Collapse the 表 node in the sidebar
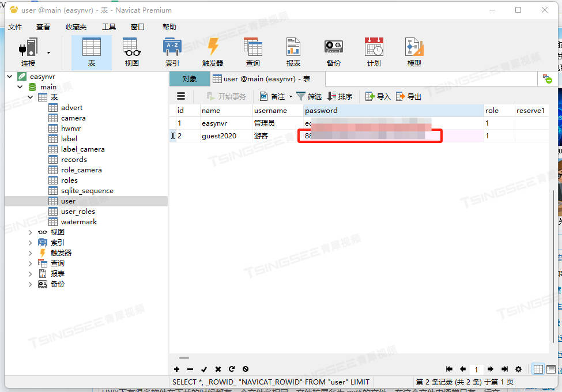The image size is (562, 392). 30,97
